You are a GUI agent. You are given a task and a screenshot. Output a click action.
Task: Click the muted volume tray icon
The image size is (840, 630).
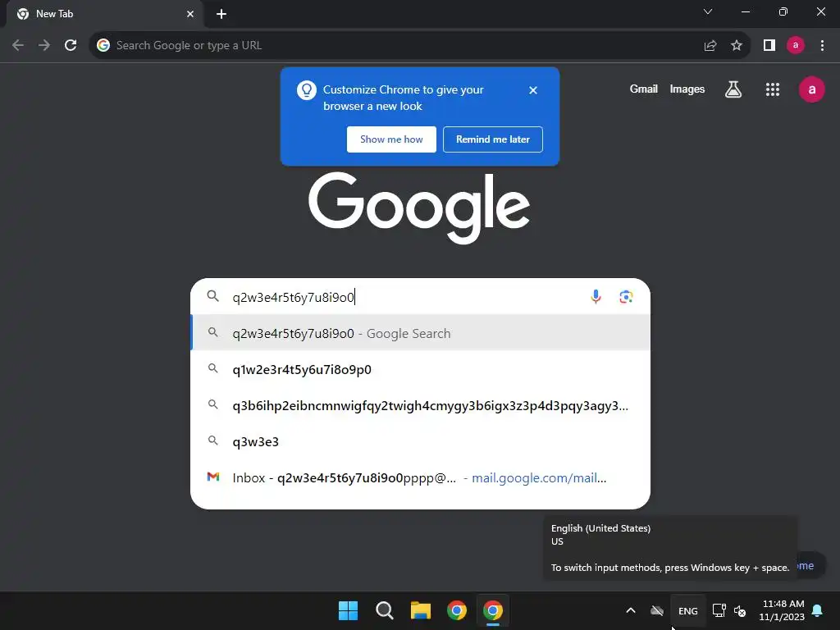click(741, 610)
